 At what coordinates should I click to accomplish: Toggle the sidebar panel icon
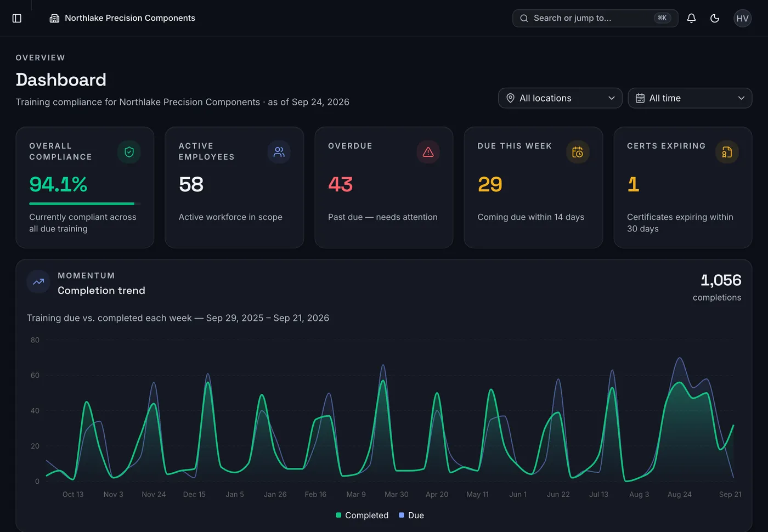point(17,18)
